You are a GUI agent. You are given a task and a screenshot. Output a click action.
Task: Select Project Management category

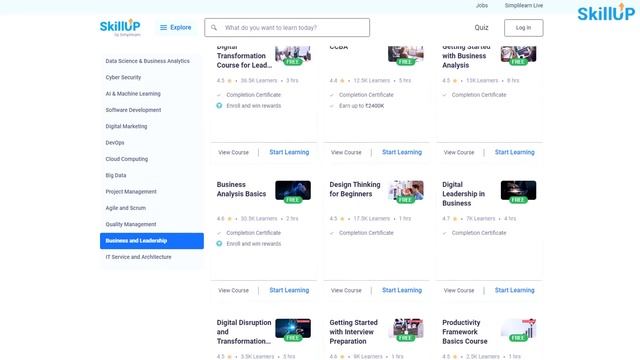click(x=131, y=191)
